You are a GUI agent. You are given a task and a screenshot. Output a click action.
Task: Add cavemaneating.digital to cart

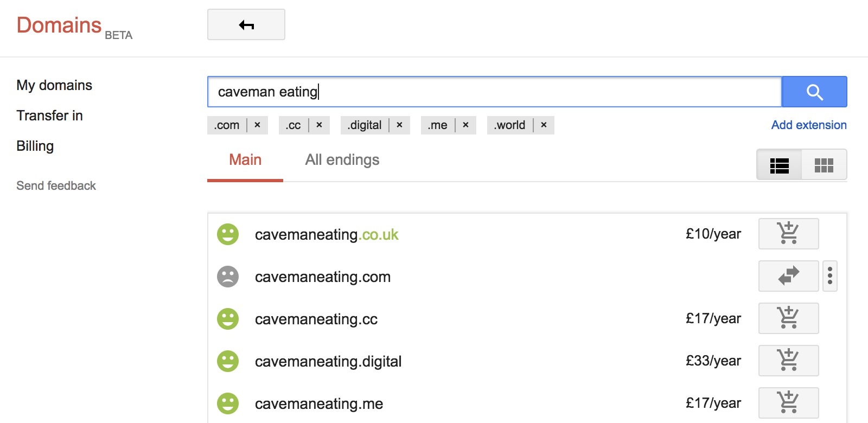pos(788,361)
